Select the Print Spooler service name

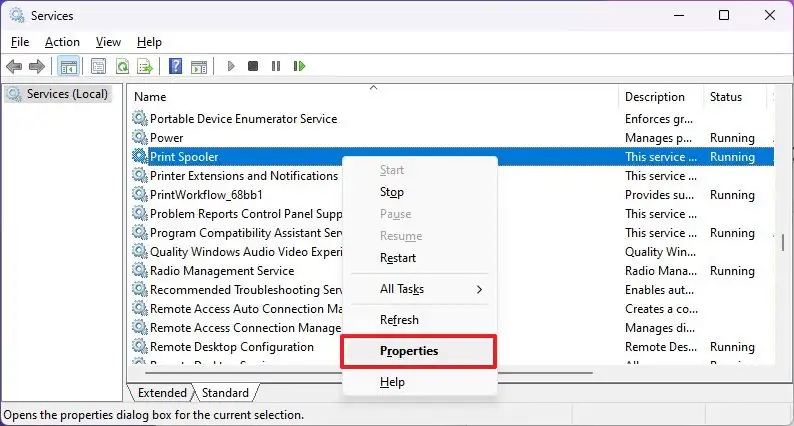pyautogui.click(x=184, y=157)
